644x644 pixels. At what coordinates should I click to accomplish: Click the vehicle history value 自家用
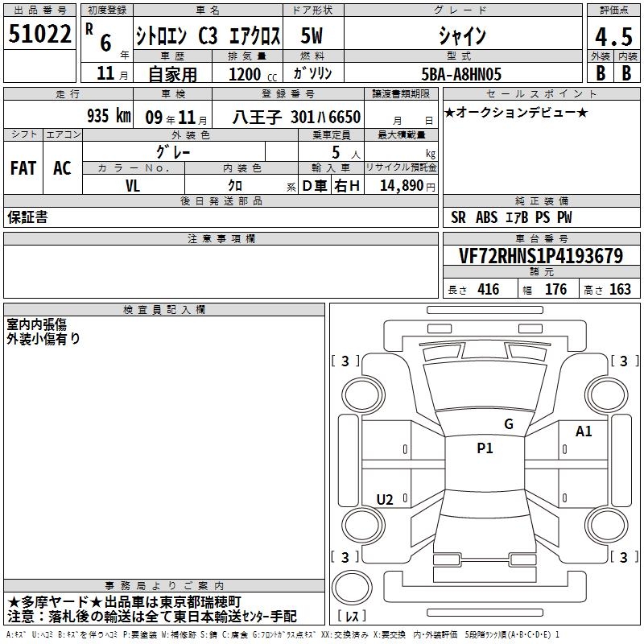(172, 74)
